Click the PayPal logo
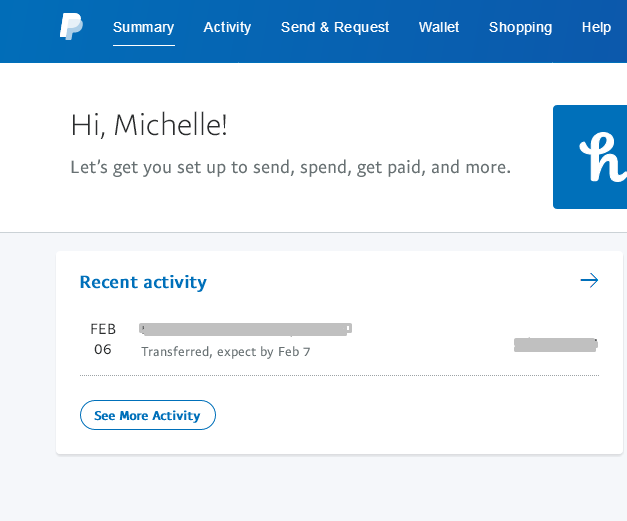Screen dimensions: 627x521 [71, 27]
